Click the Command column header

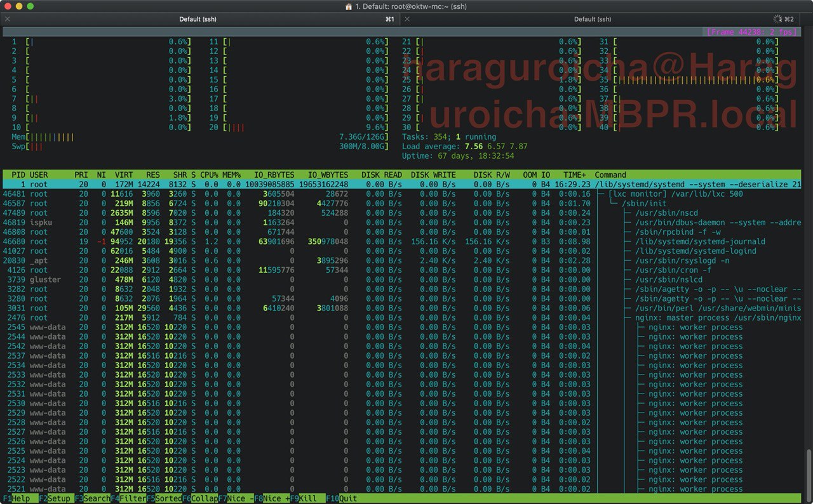610,175
